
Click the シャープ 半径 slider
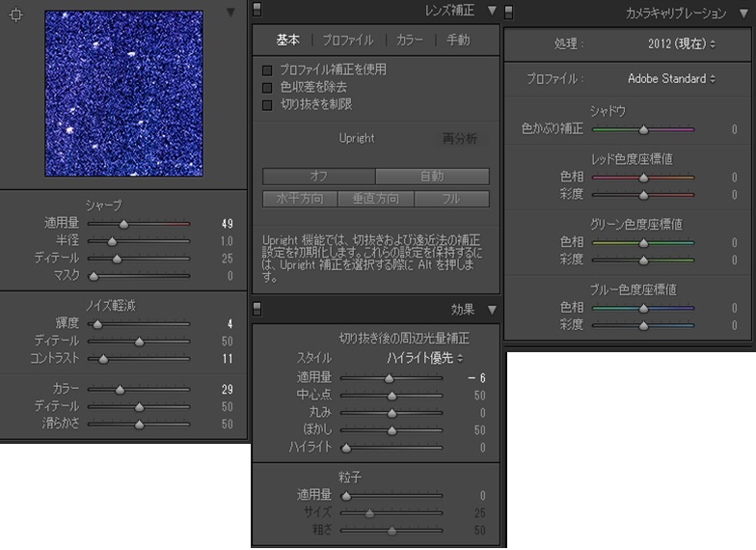(x=139, y=241)
